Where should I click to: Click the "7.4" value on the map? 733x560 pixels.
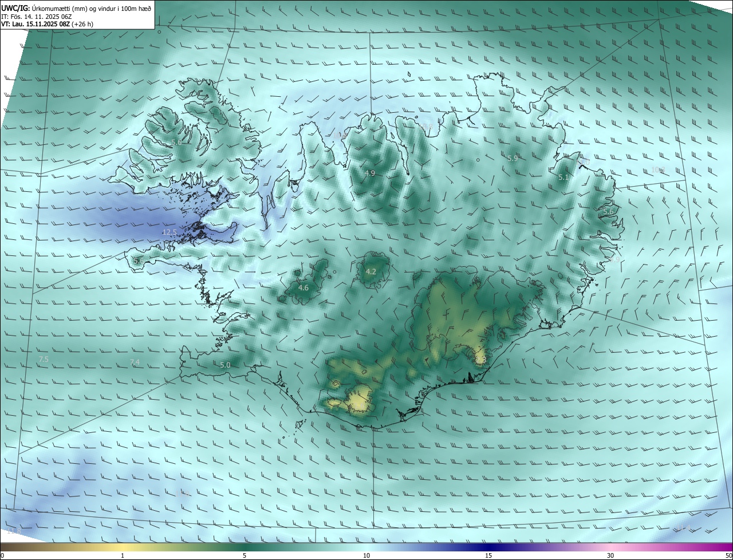(135, 362)
